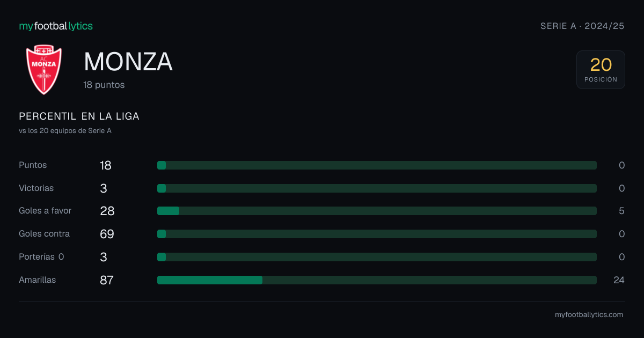Click the Goles contra percentile bar
Screen dimensions: 644x338
coord(377,234)
